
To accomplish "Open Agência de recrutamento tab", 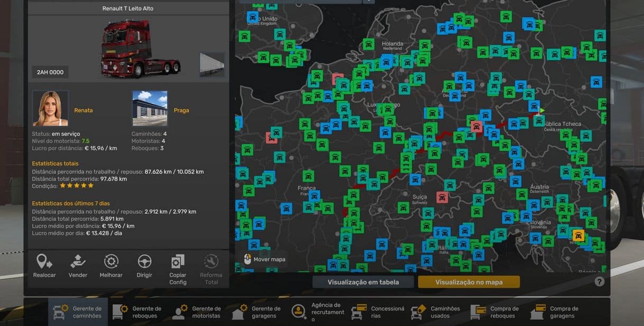I will pos(317,312).
